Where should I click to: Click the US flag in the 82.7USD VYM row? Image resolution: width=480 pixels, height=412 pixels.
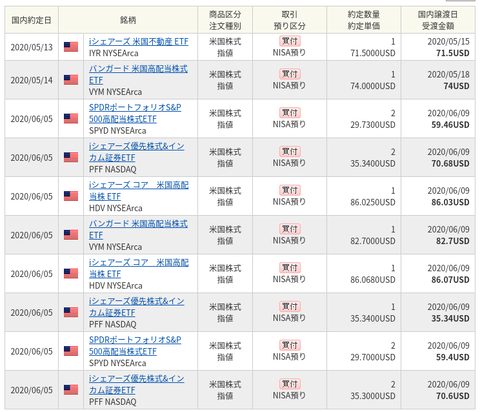pyautogui.click(x=71, y=235)
